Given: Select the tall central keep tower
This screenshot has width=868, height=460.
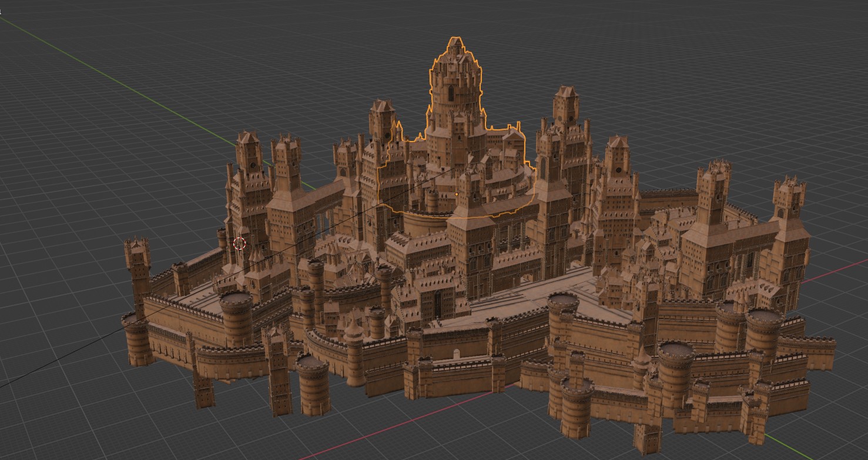Looking at the screenshot, I should click(x=455, y=88).
